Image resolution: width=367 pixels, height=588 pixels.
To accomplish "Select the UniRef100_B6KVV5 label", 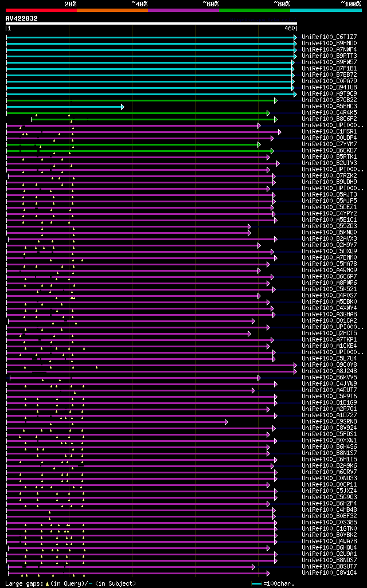I will [330, 377].
